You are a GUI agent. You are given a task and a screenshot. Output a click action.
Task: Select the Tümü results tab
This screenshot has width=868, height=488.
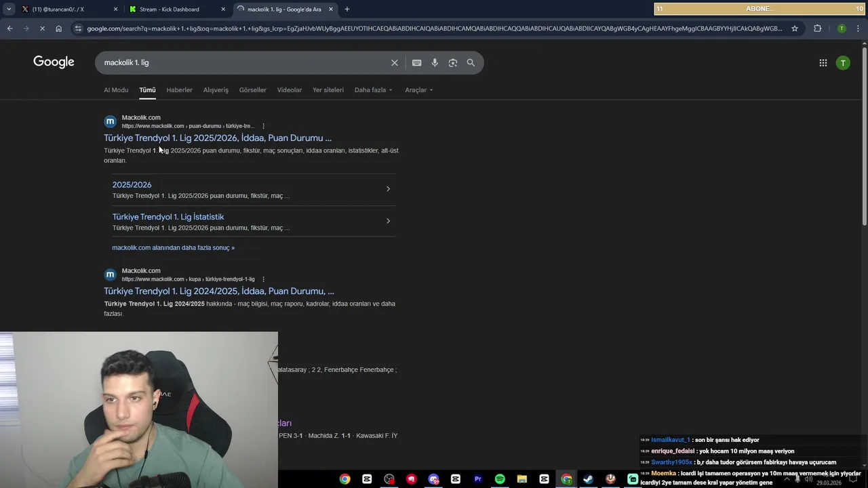tap(147, 90)
